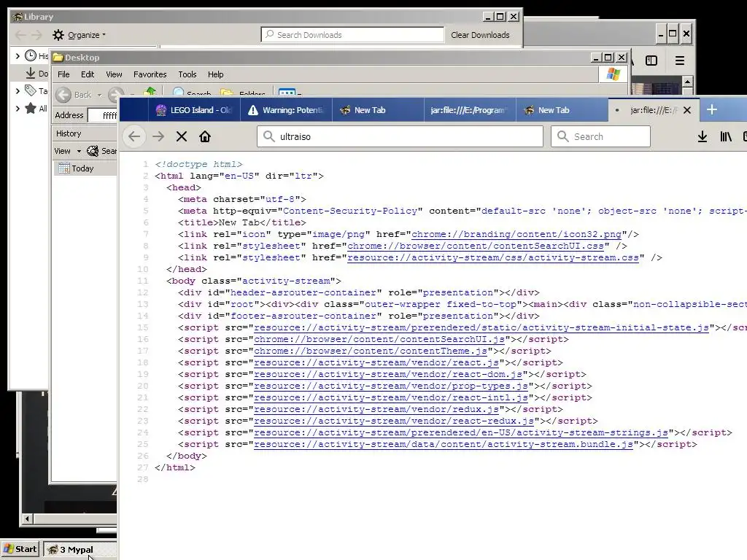Go back using the browser back arrow
The width and height of the screenshot is (747, 560).
tap(134, 136)
